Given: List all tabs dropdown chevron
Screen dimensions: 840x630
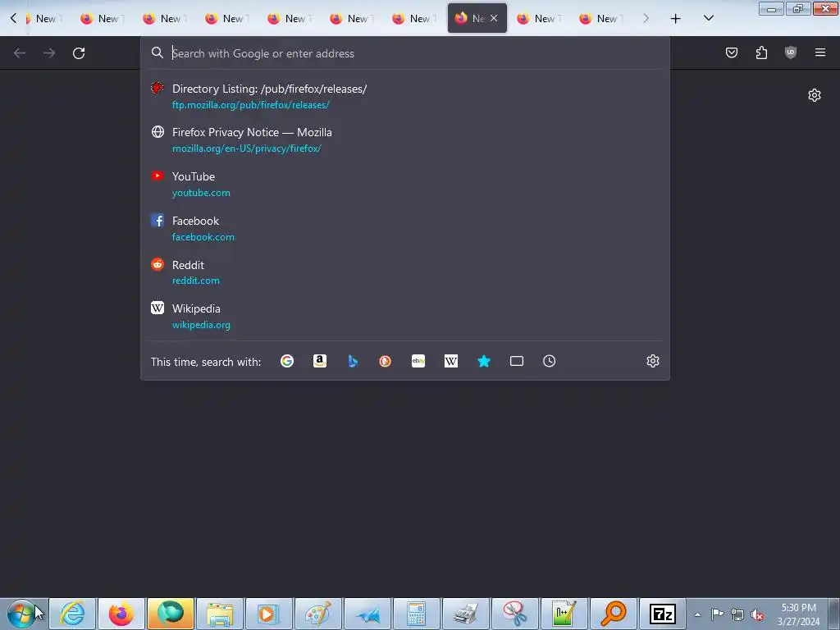Looking at the screenshot, I should click(x=708, y=18).
